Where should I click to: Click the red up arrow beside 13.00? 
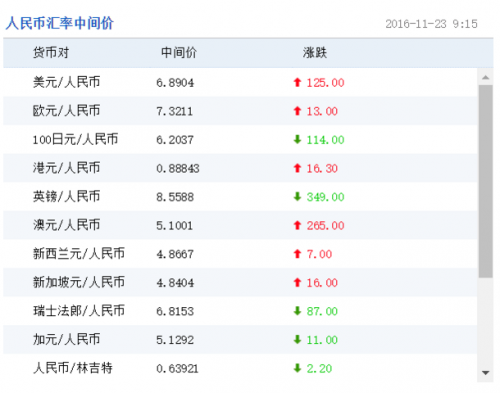click(297, 111)
